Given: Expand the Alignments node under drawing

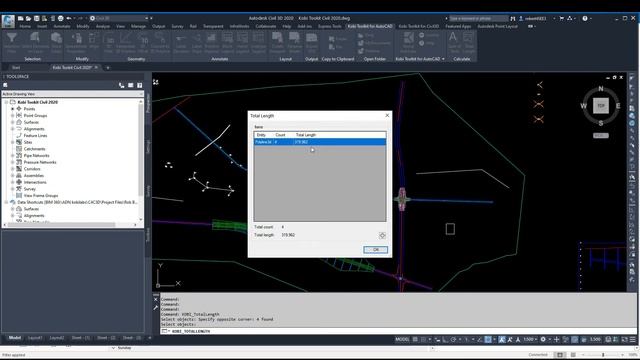Looking at the screenshot, I should 13,129.
